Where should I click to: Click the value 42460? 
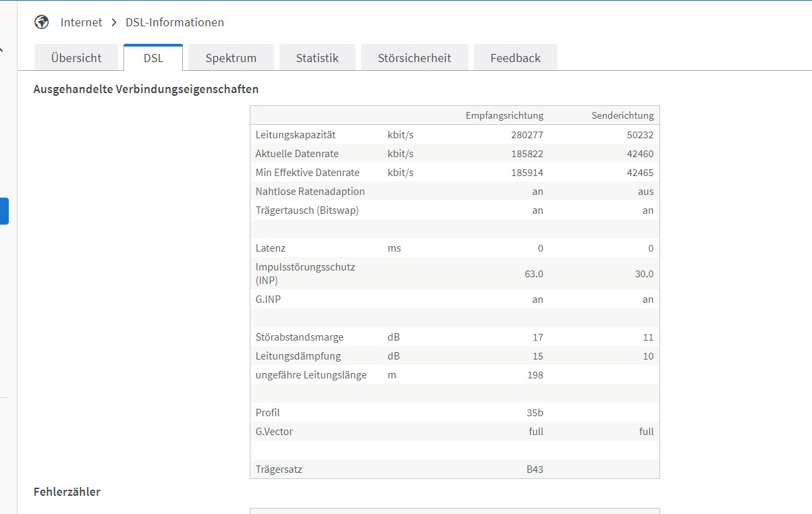tap(640, 154)
